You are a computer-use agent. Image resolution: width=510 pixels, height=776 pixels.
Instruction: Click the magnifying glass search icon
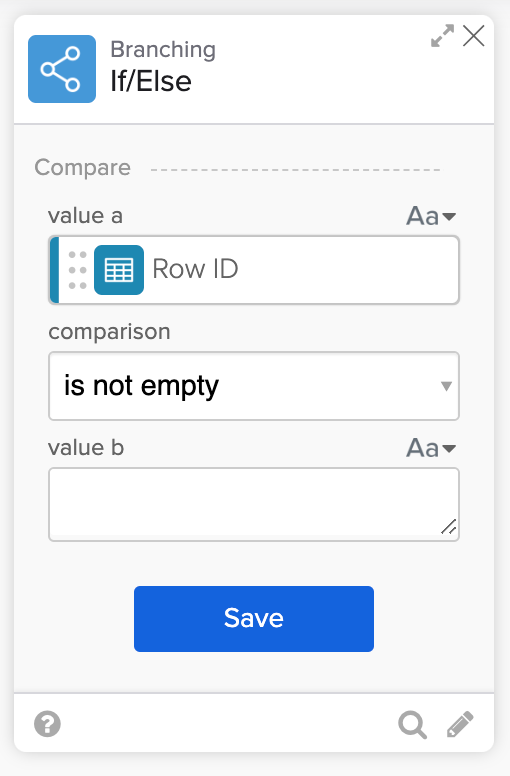pyautogui.click(x=413, y=725)
